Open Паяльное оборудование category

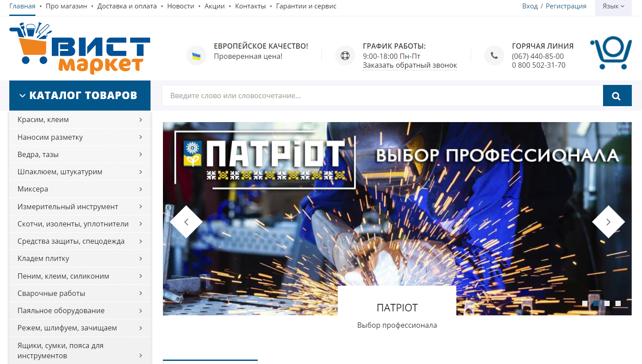click(x=61, y=310)
